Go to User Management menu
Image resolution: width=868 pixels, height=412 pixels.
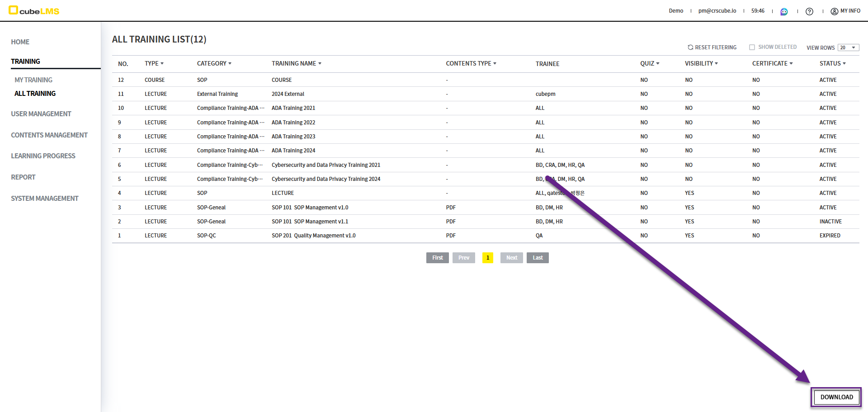click(41, 114)
